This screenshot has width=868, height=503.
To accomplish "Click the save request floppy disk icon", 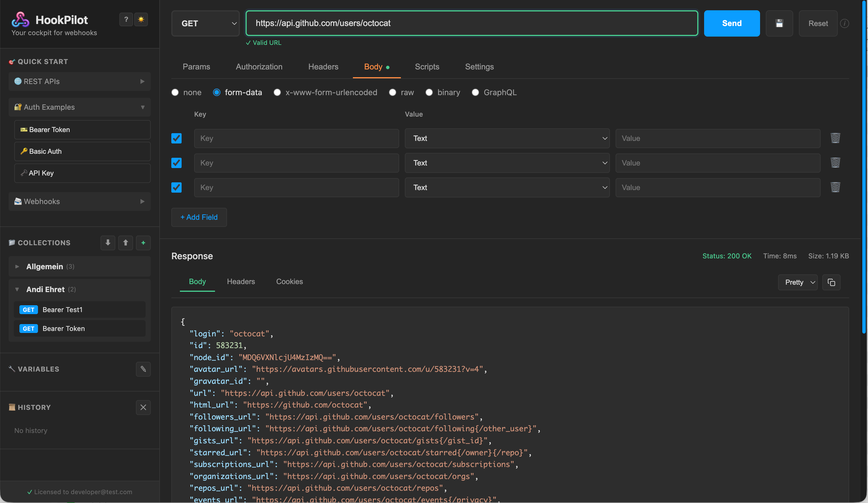I will [x=779, y=23].
